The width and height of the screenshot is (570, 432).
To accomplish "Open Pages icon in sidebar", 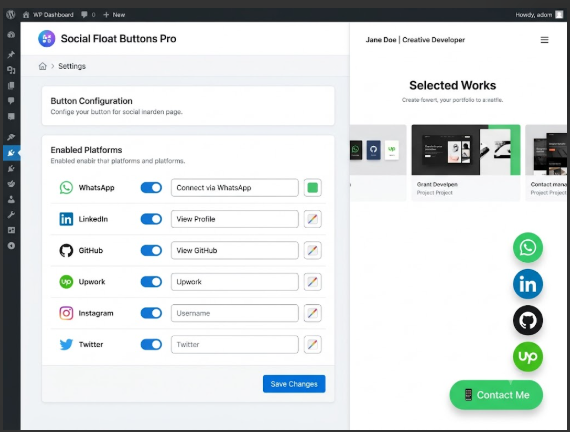I will point(11,85).
